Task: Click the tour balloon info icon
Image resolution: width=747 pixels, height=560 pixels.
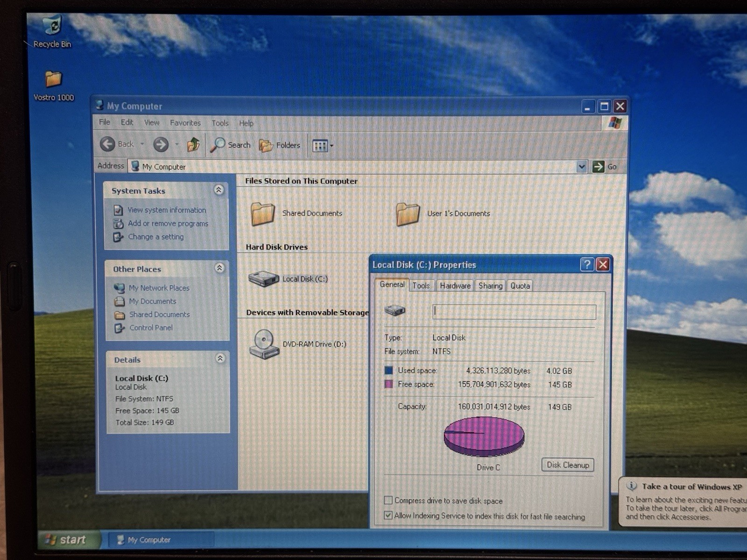Action: tap(632, 486)
